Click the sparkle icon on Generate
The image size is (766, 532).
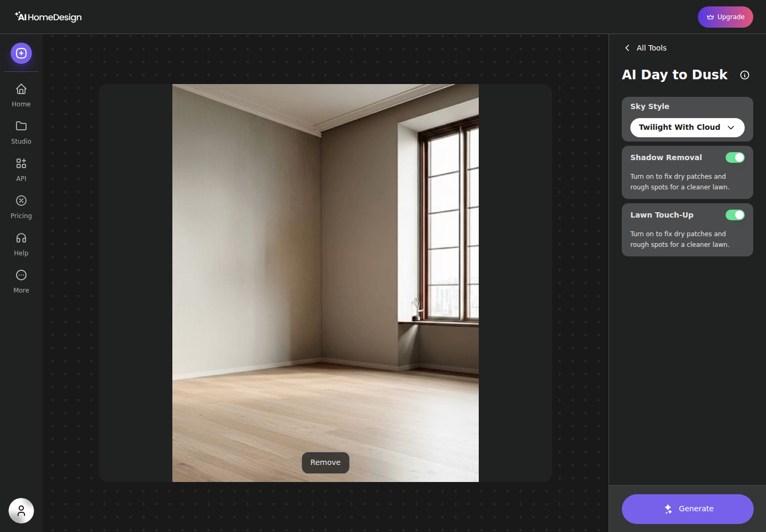668,509
